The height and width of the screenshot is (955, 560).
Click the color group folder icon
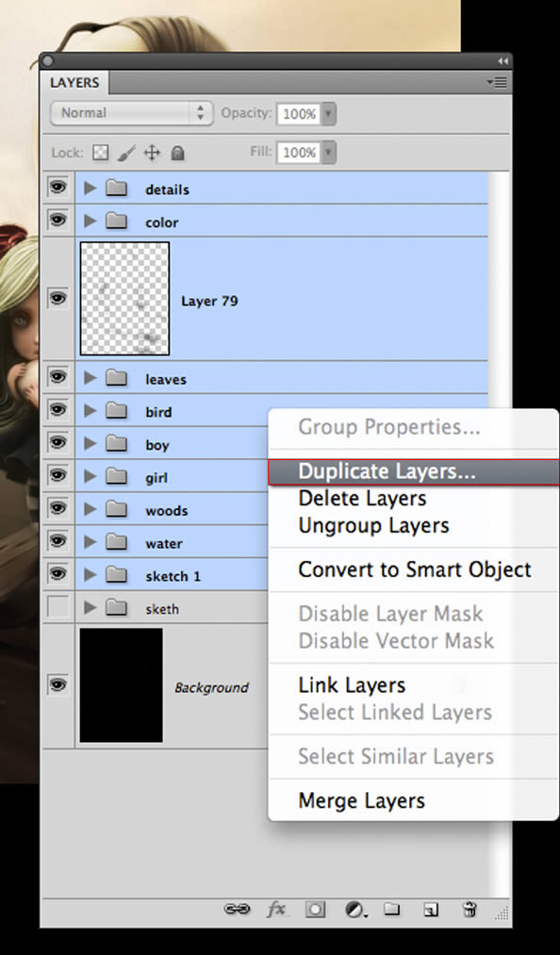click(x=116, y=222)
